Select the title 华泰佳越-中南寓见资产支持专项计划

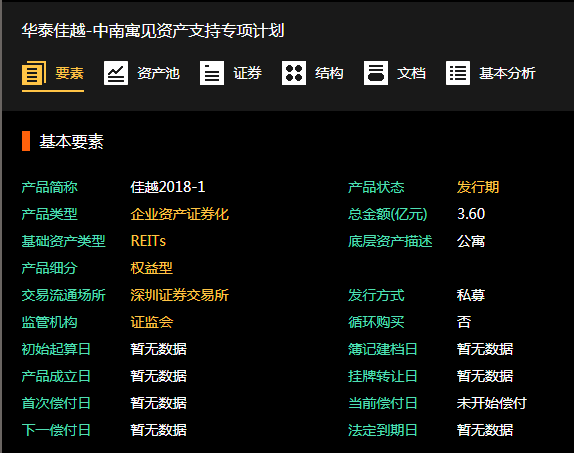coord(153,30)
